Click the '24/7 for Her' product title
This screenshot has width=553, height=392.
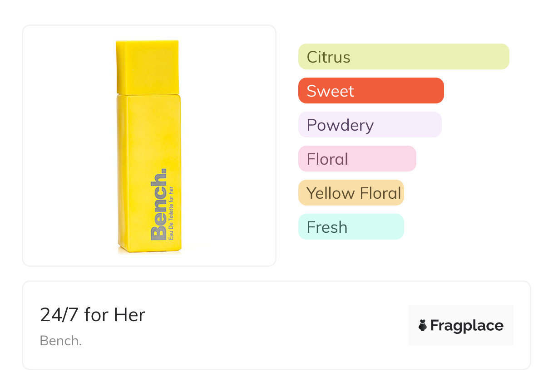coord(93,315)
